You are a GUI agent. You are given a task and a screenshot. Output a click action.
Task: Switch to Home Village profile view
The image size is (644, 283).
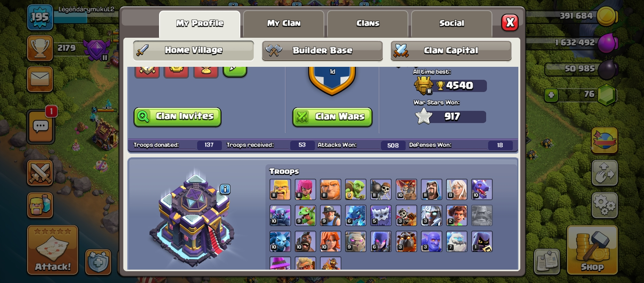tap(193, 50)
